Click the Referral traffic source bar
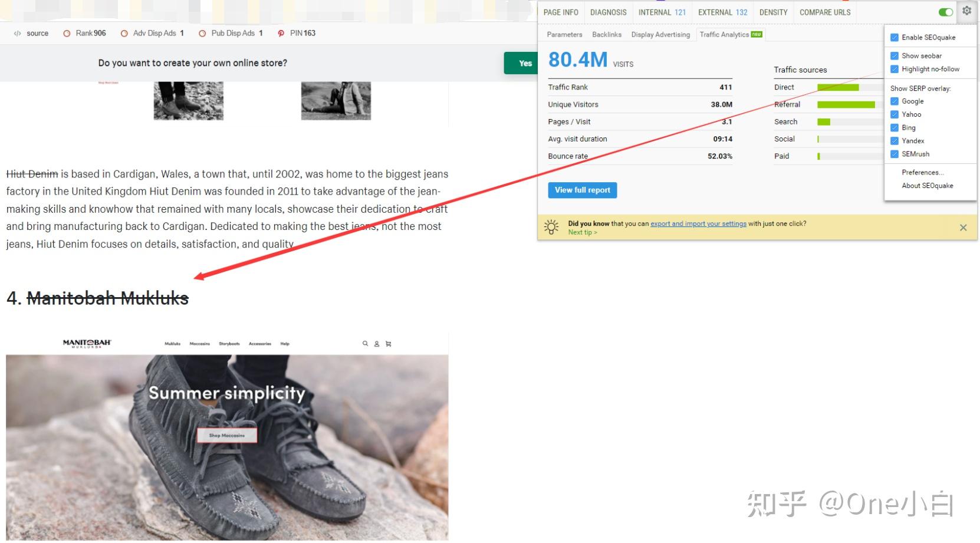This screenshot has width=980, height=543. click(847, 104)
